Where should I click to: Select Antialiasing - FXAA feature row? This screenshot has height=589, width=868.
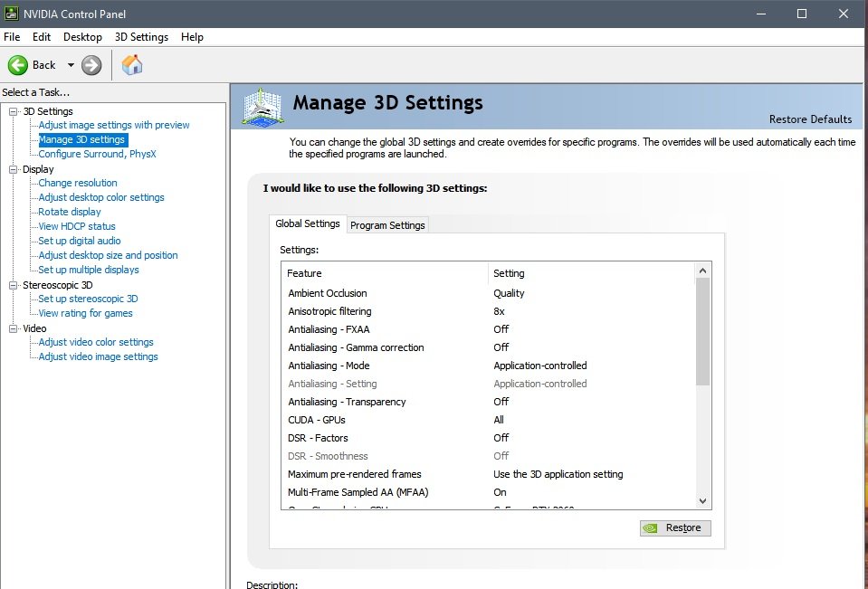coord(488,329)
